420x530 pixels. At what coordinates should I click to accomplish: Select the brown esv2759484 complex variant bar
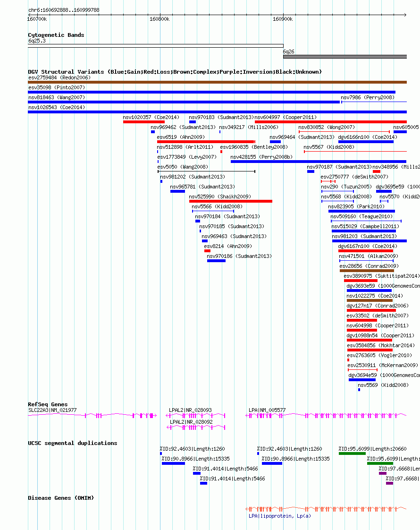218,82
